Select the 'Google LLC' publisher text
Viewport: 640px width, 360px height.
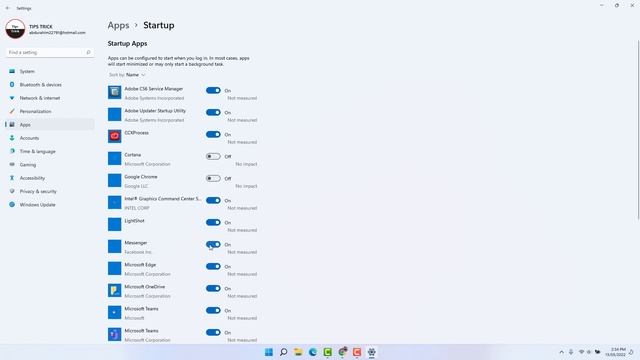point(136,186)
